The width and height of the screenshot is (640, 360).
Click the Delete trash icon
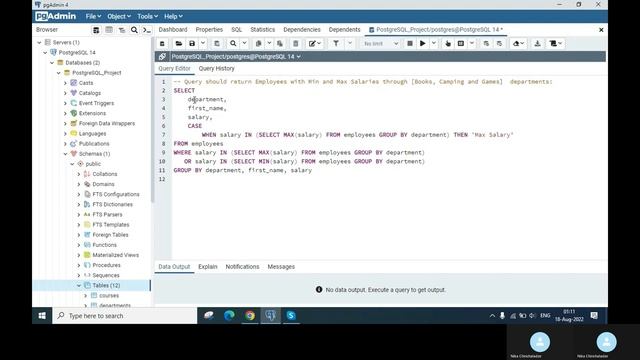pos(296,43)
